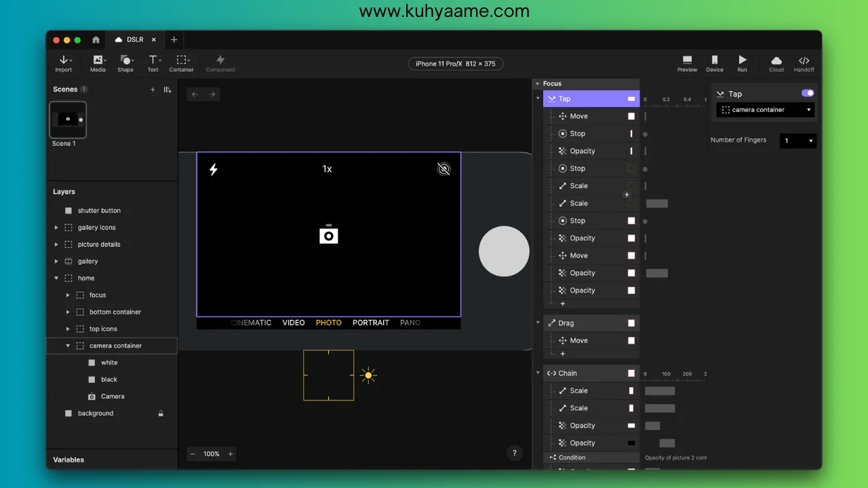Viewport: 868px width, 488px height.
Task: Expand the picture details layer
Action: click(x=56, y=245)
